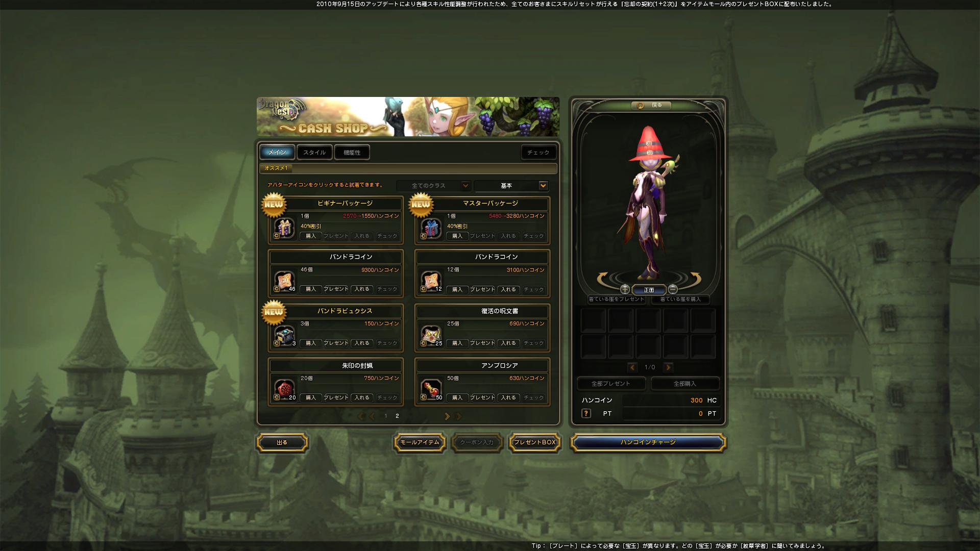Select page 2 of the item list
Viewport: 980px width, 551px height.
click(397, 416)
